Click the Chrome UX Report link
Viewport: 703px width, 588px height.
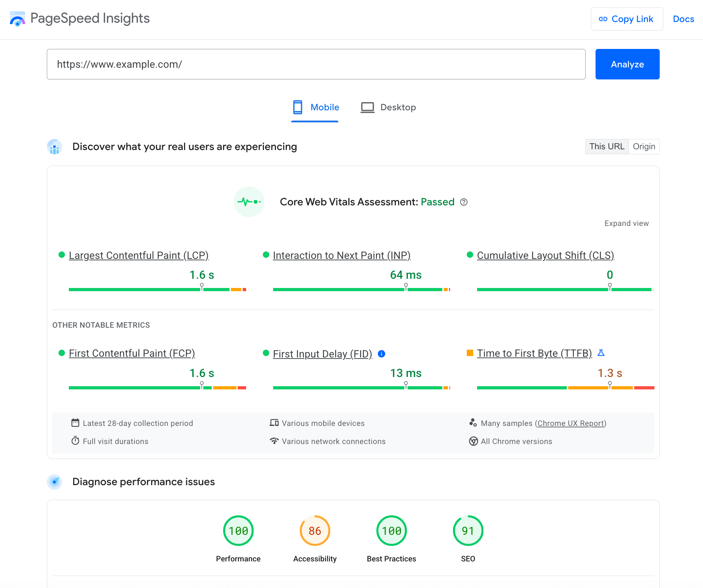570,423
